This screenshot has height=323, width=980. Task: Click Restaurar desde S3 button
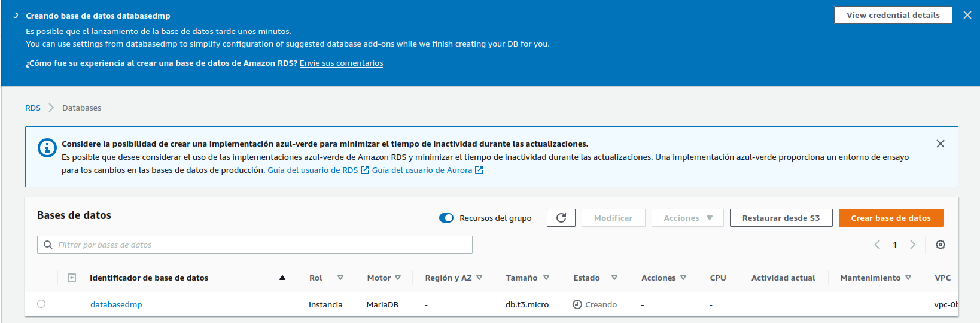[780, 218]
